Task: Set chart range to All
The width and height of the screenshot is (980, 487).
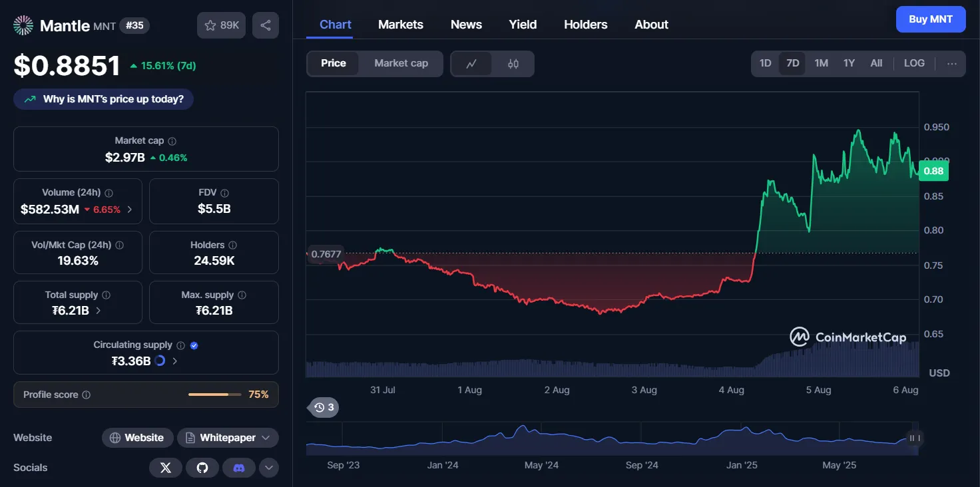Action: [x=876, y=63]
